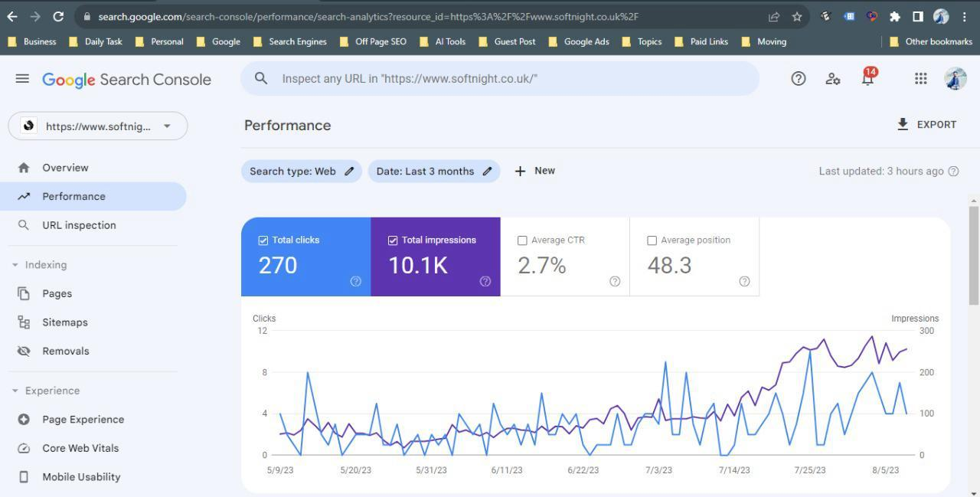Uncheck Total impressions checkbox
This screenshot has height=497, width=980.
pos(393,240)
